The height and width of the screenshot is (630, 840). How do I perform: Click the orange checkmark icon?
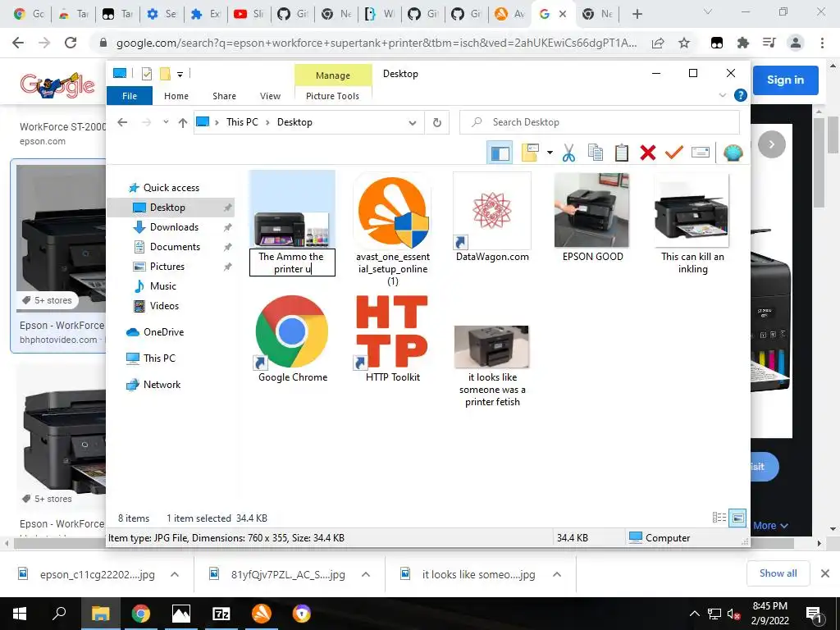[674, 153]
